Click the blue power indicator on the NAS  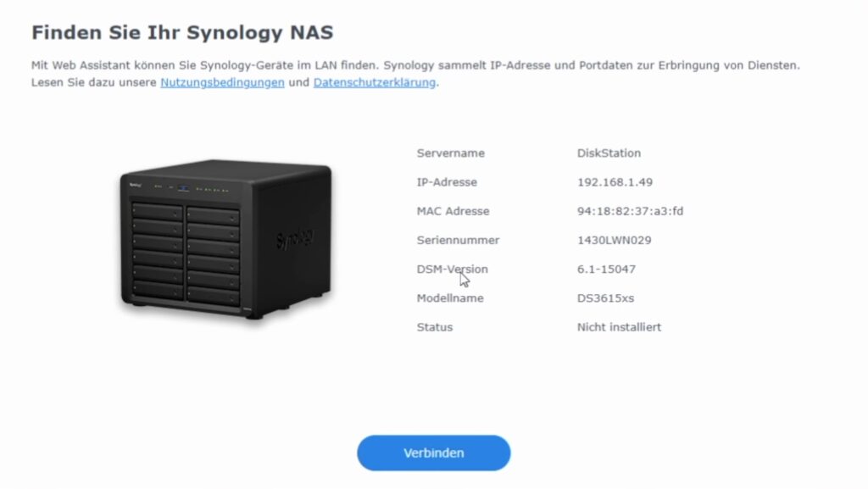(184, 189)
